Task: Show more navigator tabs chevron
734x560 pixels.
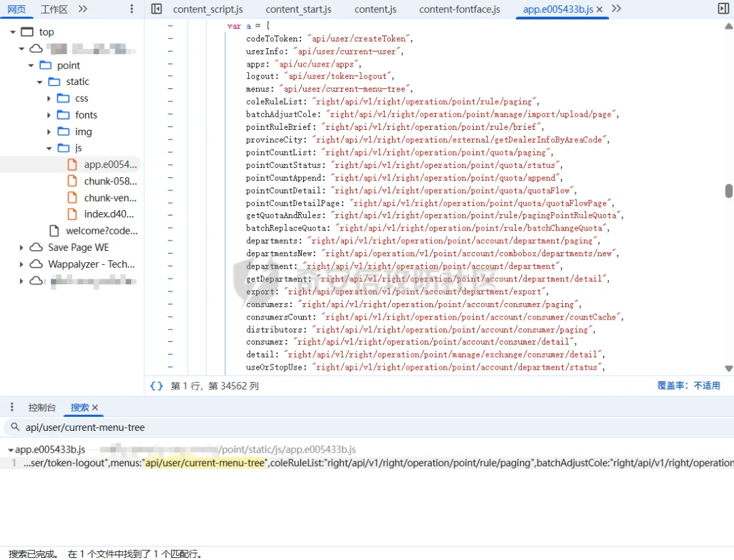Action: (x=83, y=9)
